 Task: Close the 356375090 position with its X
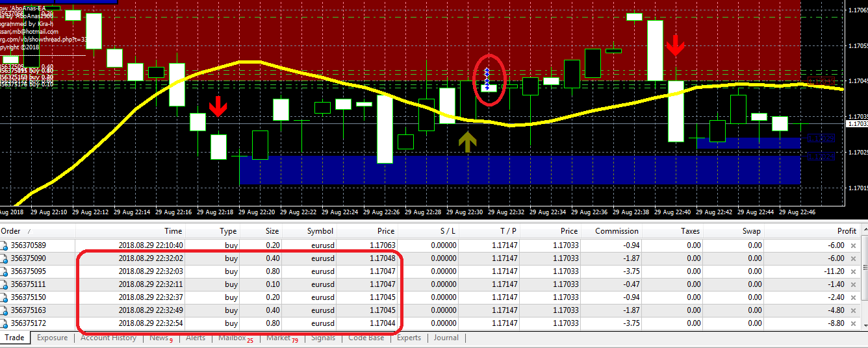pyautogui.click(x=854, y=258)
